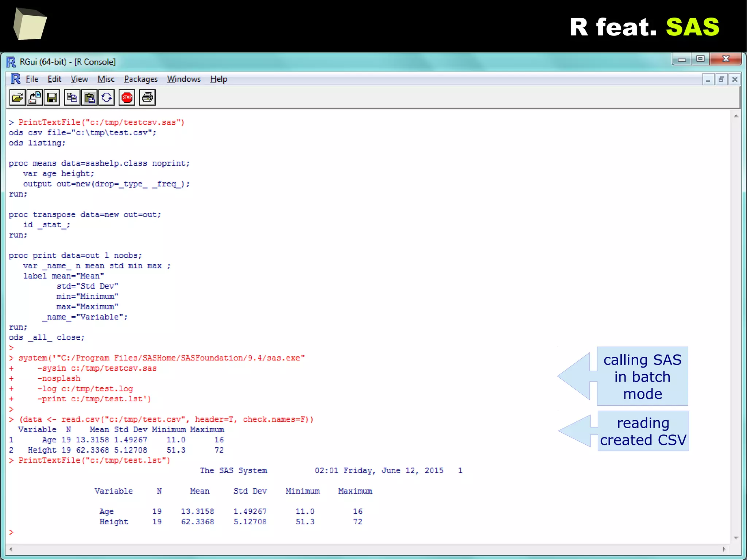Open the Help menu
Image resolution: width=747 pixels, height=560 pixels.
pos(218,79)
